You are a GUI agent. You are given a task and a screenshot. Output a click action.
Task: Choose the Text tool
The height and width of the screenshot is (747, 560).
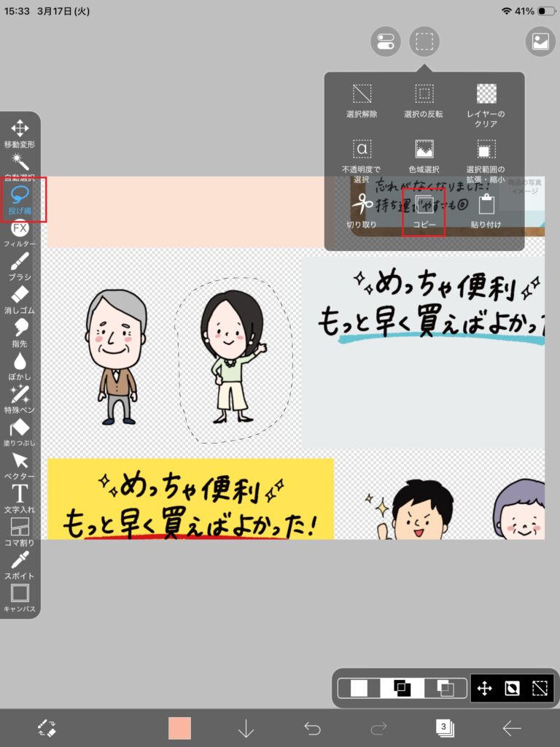[x=20, y=497]
